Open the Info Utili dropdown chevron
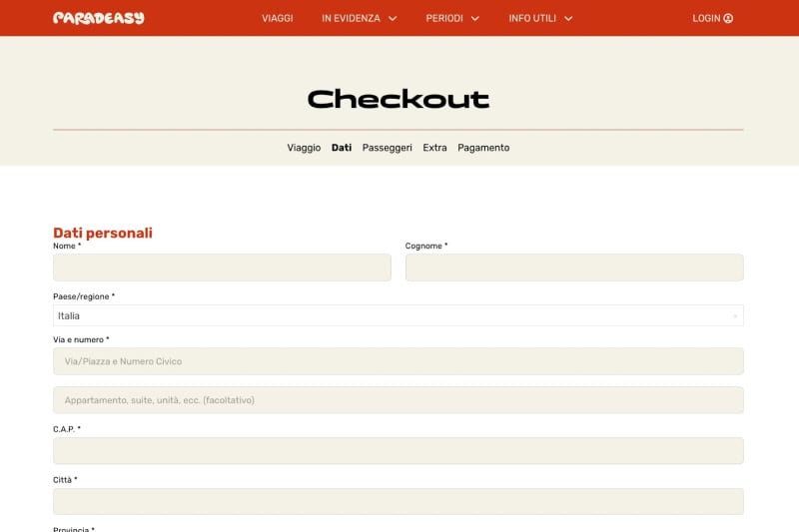The width and height of the screenshot is (799, 532). (568, 18)
